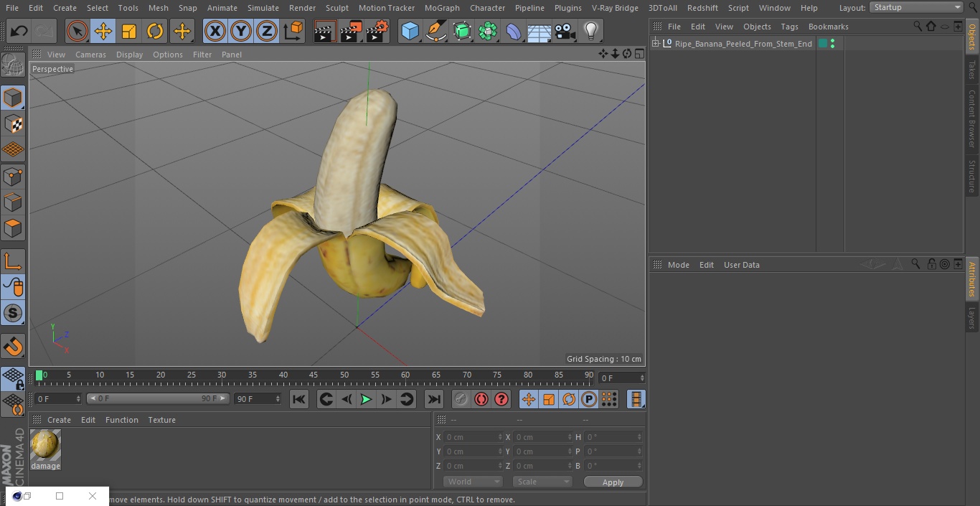
Task: Select the Scale tool
Action: [129, 31]
